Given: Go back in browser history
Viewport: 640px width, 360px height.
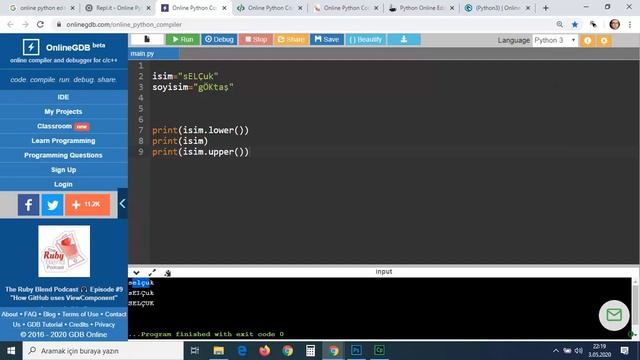Looking at the screenshot, I should coord(10,24).
